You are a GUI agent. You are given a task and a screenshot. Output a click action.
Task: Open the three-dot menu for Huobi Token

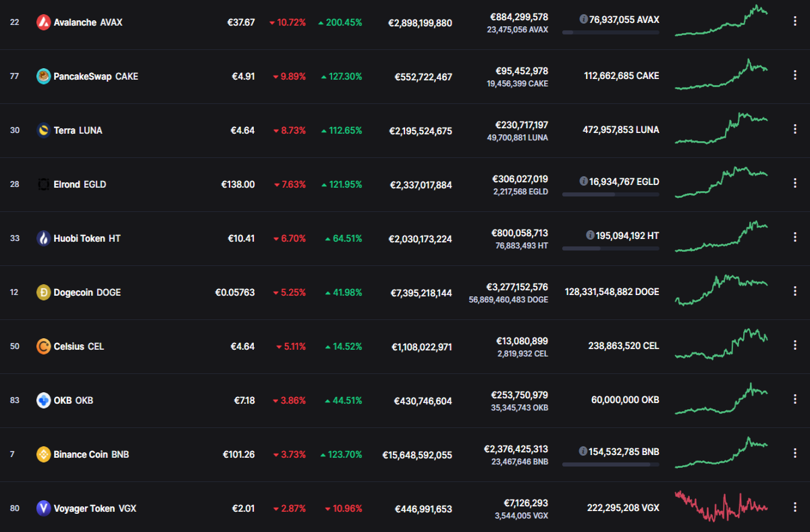[x=794, y=238]
